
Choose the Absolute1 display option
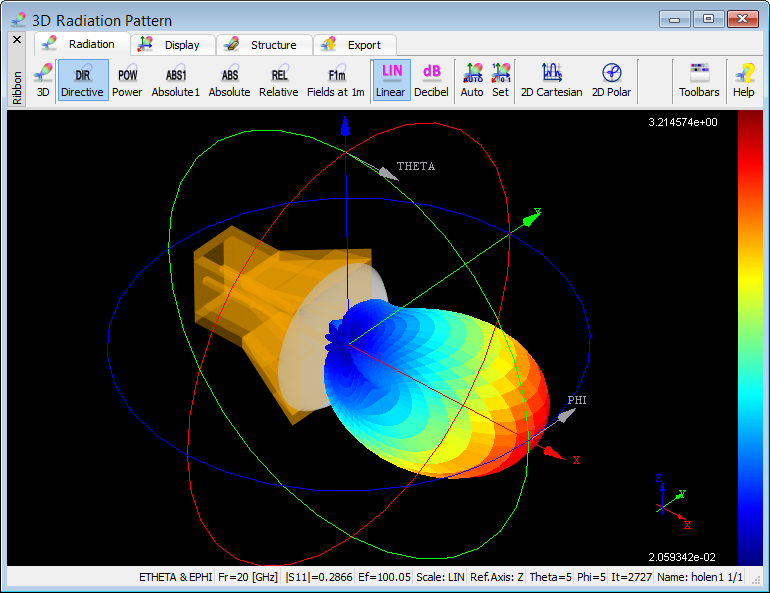(x=176, y=81)
